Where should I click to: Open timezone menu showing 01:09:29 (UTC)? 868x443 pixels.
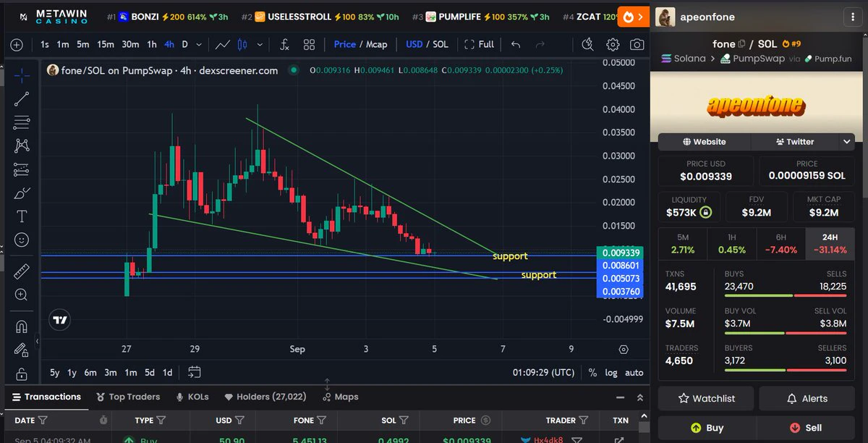coord(544,373)
